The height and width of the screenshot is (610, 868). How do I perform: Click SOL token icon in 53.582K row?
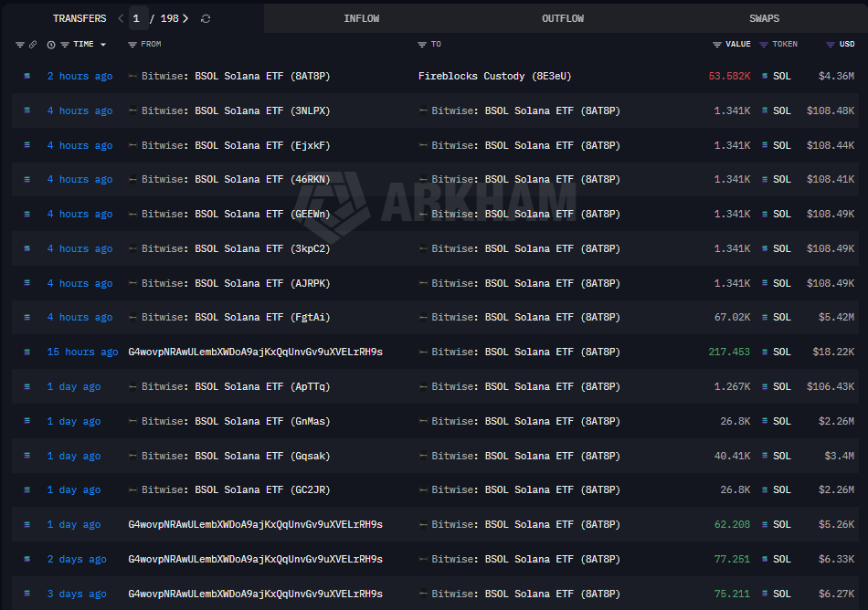coord(765,76)
